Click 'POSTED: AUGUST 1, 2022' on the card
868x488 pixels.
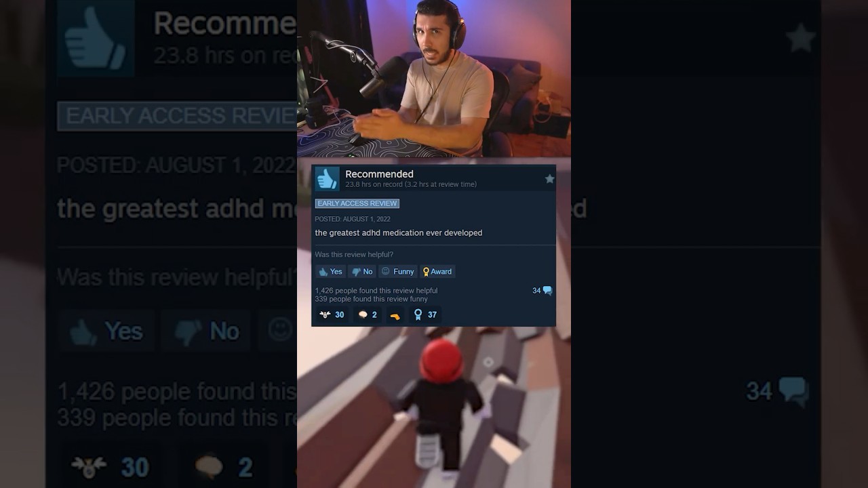pos(353,219)
